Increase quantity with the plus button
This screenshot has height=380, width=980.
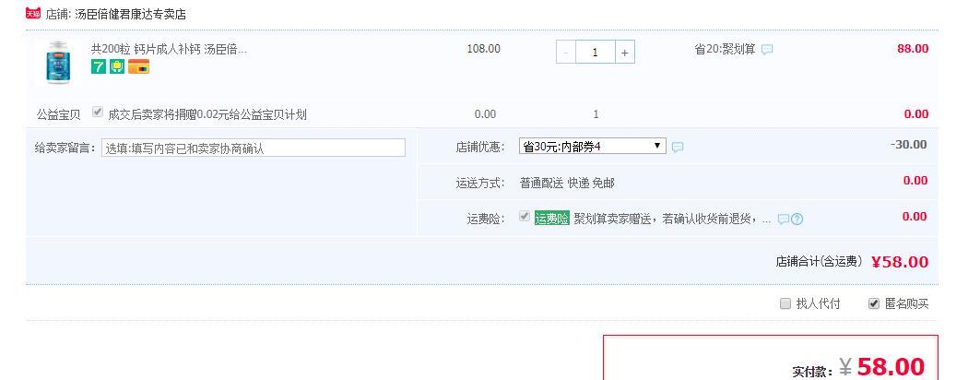click(624, 53)
